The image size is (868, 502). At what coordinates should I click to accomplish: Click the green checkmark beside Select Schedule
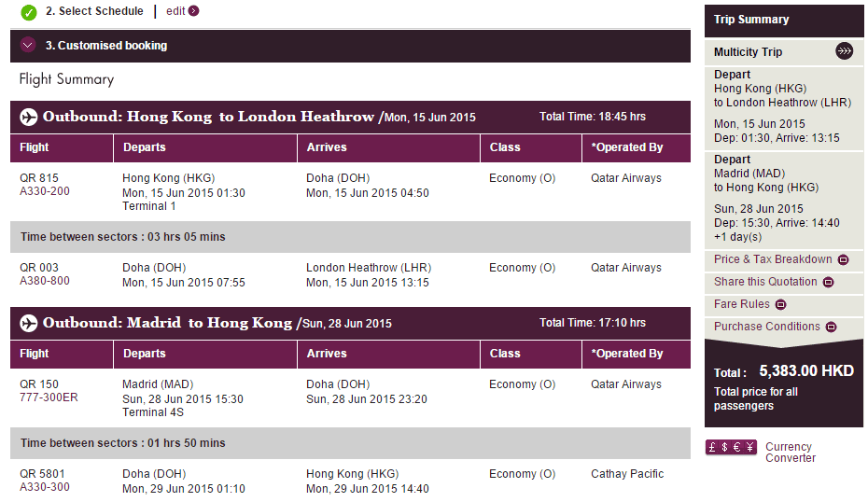pos(29,12)
